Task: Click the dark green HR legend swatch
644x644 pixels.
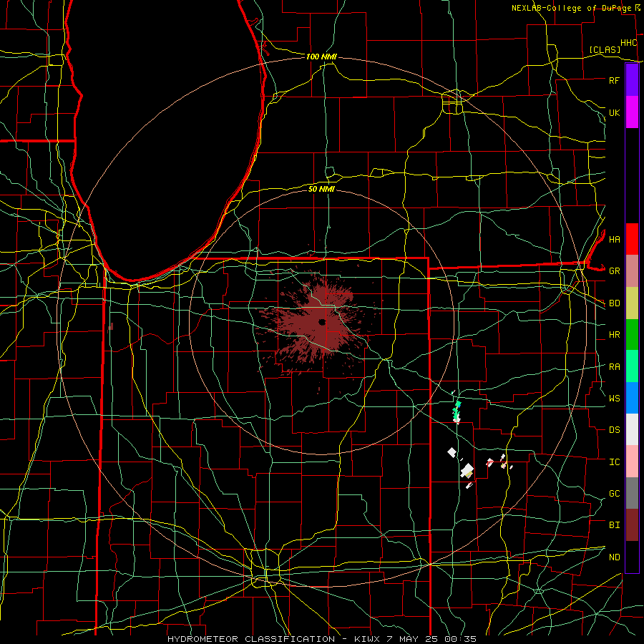Action: [632, 335]
